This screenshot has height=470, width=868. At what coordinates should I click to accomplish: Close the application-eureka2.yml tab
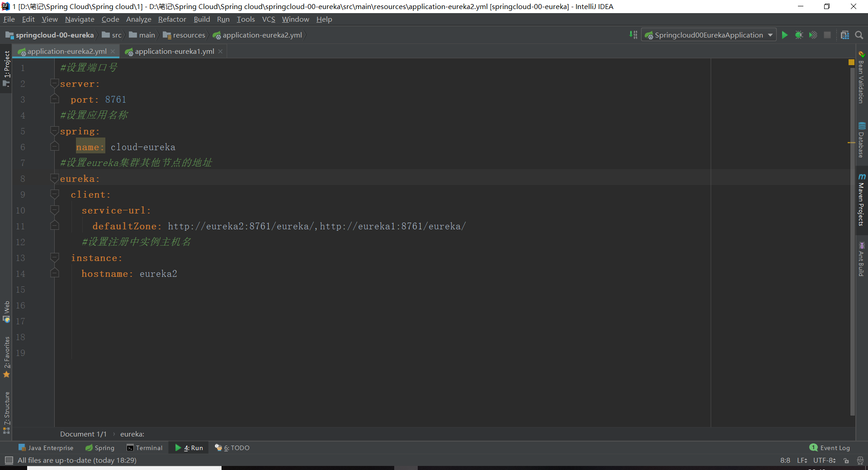pos(113,52)
